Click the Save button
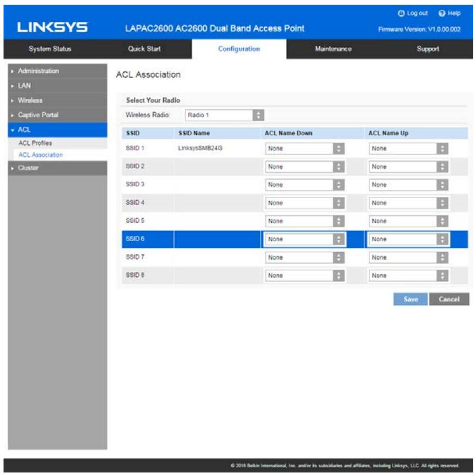Screen dimensions: 475x476 click(x=410, y=299)
